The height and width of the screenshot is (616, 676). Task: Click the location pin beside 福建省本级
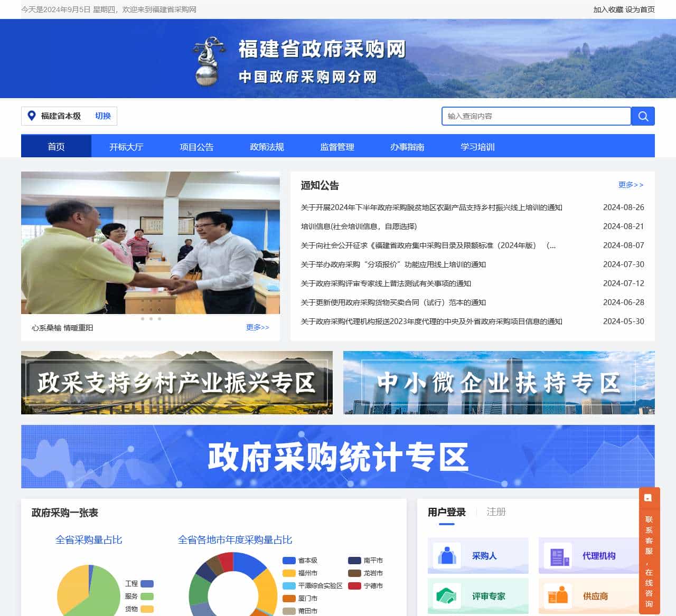point(32,116)
